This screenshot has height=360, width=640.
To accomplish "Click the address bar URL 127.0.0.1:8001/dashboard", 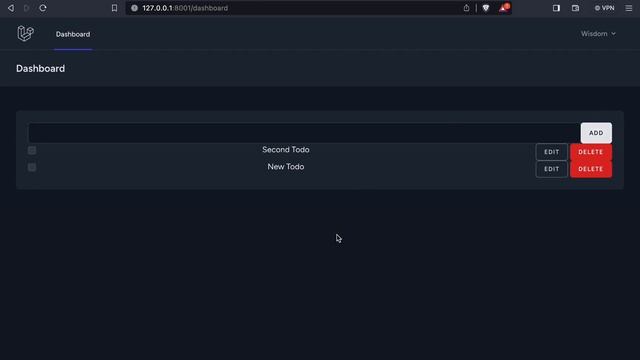I will (185, 8).
